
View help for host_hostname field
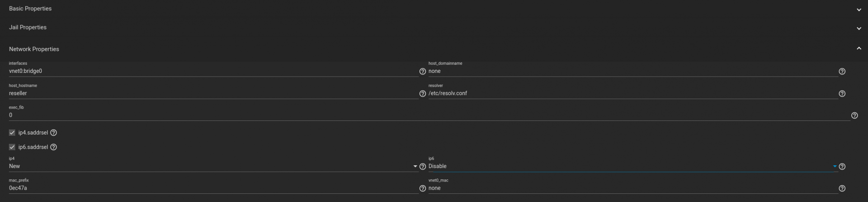(423, 94)
